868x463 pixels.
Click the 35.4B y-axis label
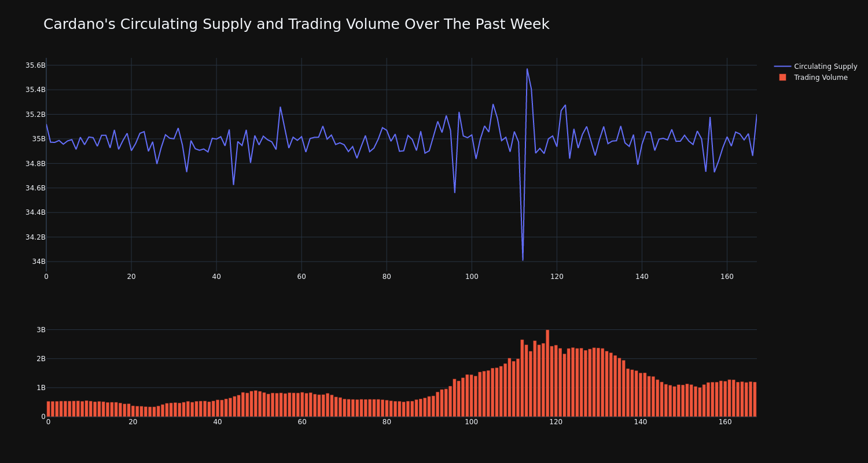pyautogui.click(x=35, y=90)
